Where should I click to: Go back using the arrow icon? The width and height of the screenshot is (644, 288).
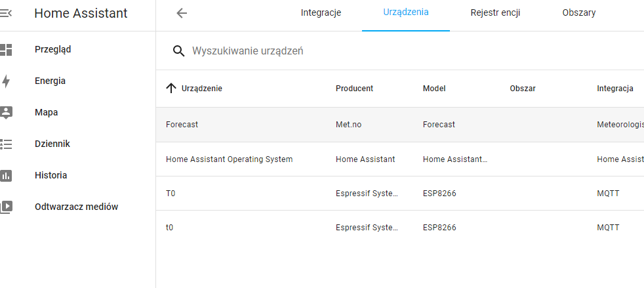[x=182, y=13]
